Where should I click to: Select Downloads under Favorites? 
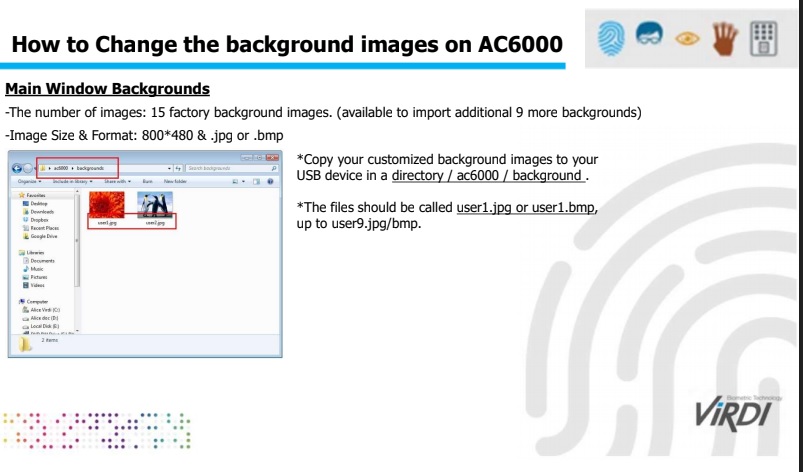(x=38, y=211)
